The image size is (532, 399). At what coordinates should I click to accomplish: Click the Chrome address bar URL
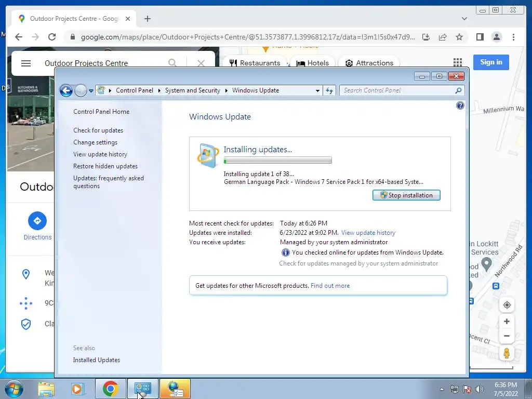[248, 37]
